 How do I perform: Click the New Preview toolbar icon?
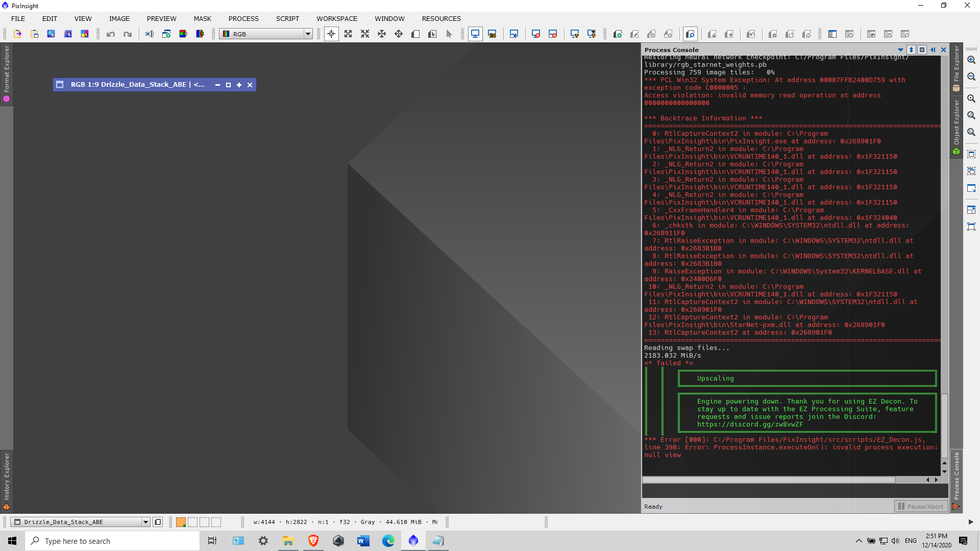415,34
